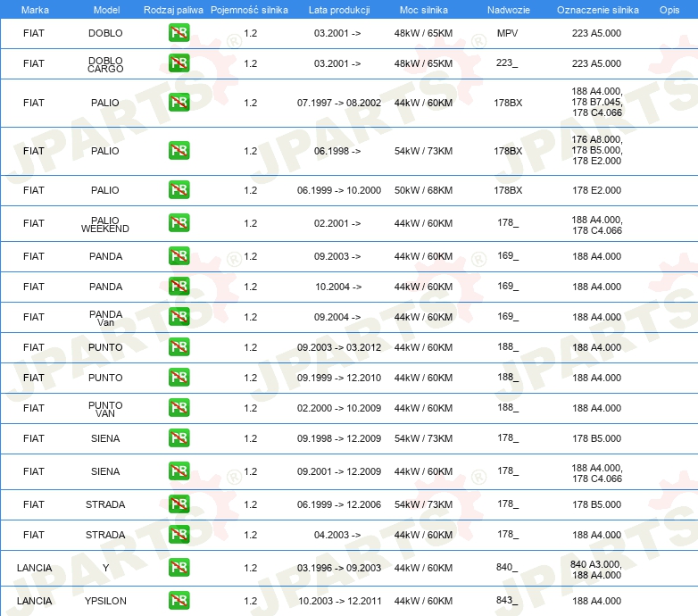The width and height of the screenshot is (698, 616).
Task: Click the 843_ body code cell
Action: click(x=507, y=601)
